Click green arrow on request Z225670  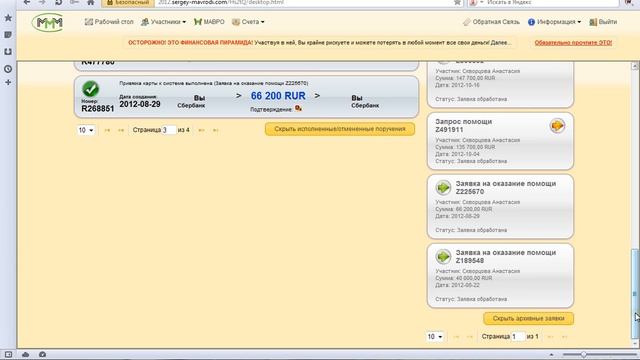[x=443, y=188]
